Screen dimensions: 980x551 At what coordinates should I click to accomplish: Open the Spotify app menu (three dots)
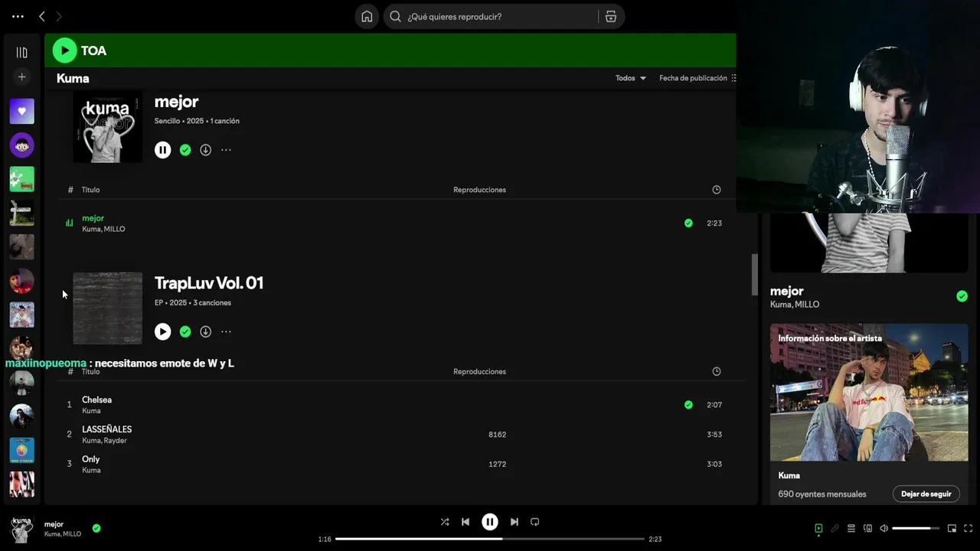[x=18, y=16]
